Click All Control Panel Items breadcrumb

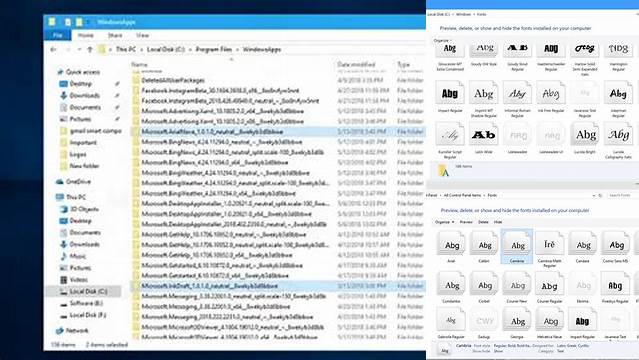click(x=462, y=196)
